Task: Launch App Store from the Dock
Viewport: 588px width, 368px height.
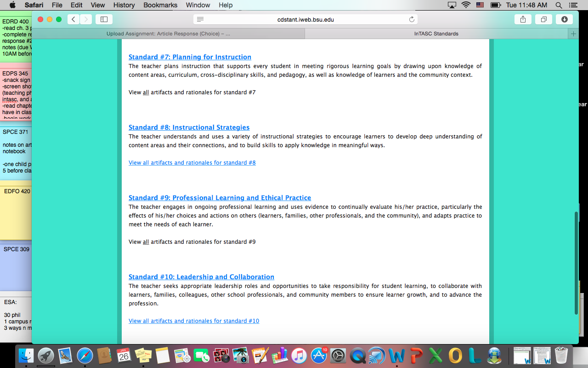Action: click(319, 356)
